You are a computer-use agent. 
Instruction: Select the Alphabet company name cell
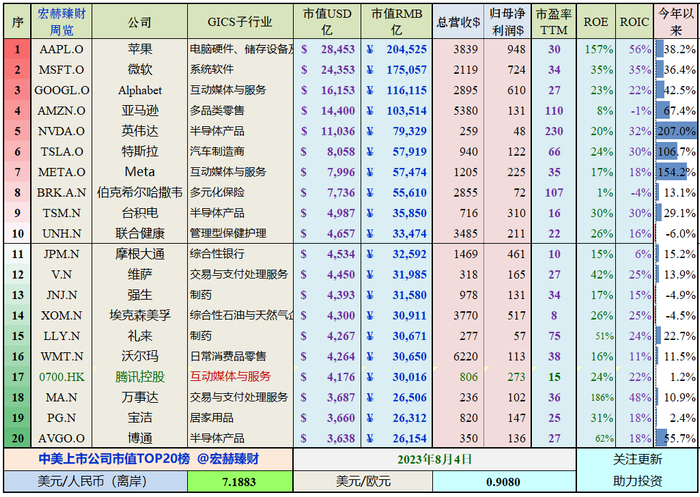140,90
